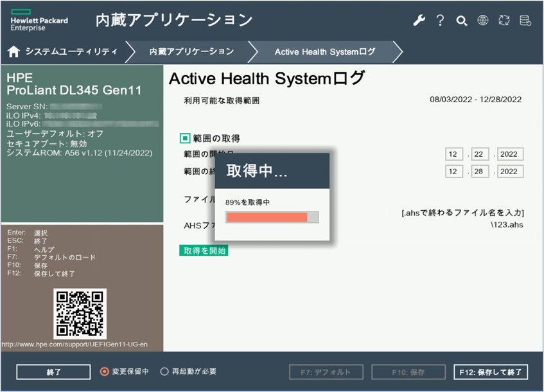Click the refresh arrows icon
544x392 pixels.
click(x=504, y=21)
